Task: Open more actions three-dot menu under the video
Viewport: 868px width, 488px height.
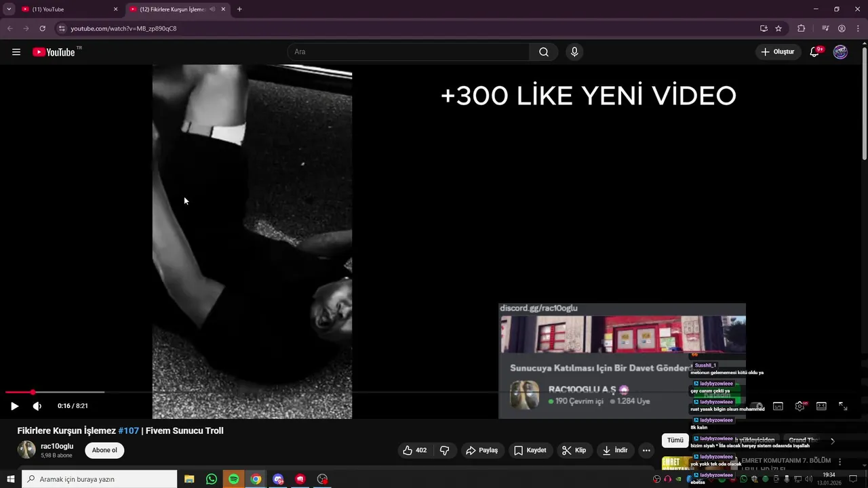Action: tap(646, 450)
